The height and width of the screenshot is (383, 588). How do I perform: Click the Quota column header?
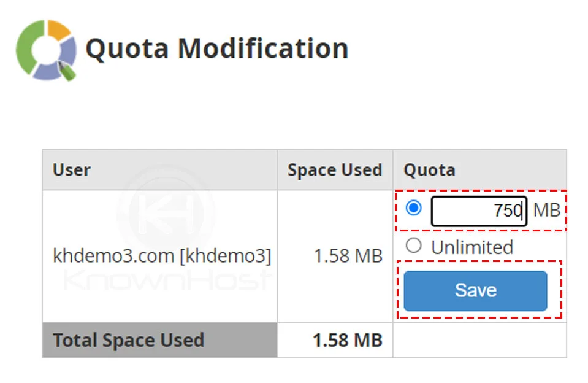(x=429, y=170)
